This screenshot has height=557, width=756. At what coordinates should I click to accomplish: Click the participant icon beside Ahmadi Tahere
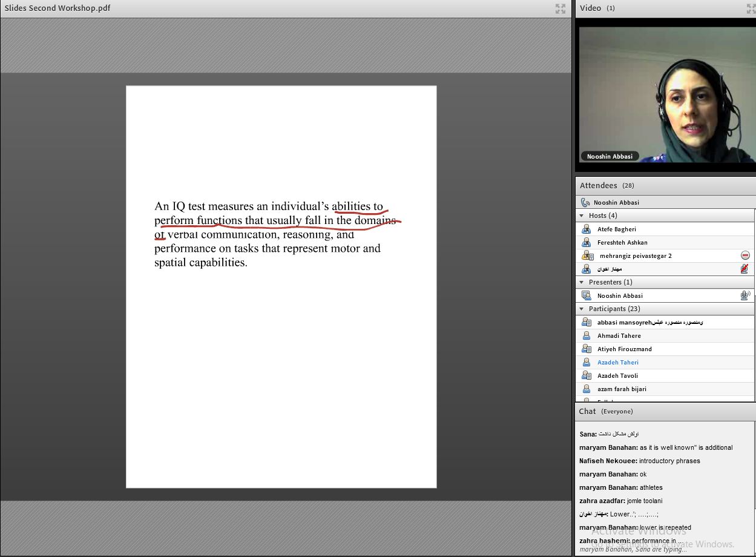[586, 335]
